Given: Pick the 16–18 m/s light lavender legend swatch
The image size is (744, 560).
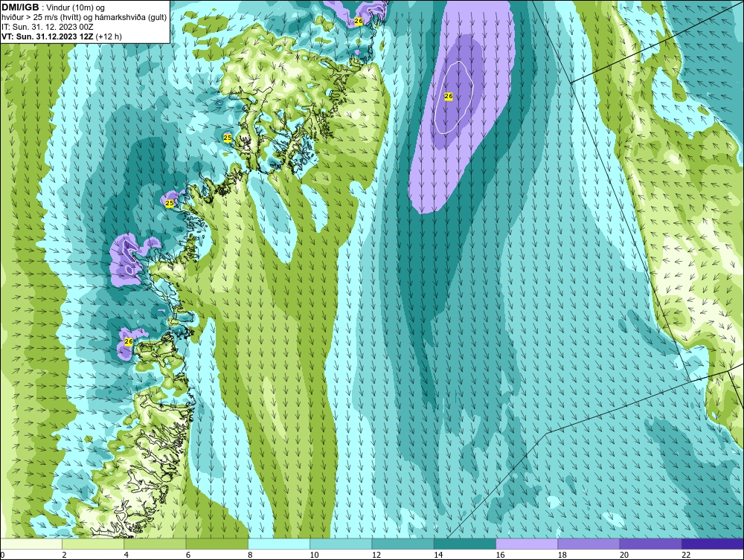Looking at the screenshot, I should tap(527, 544).
